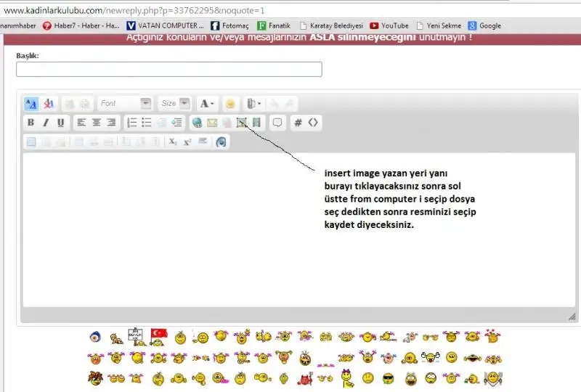Click the Wrap Code hash icon

pyautogui.click(x=298, y=123)
